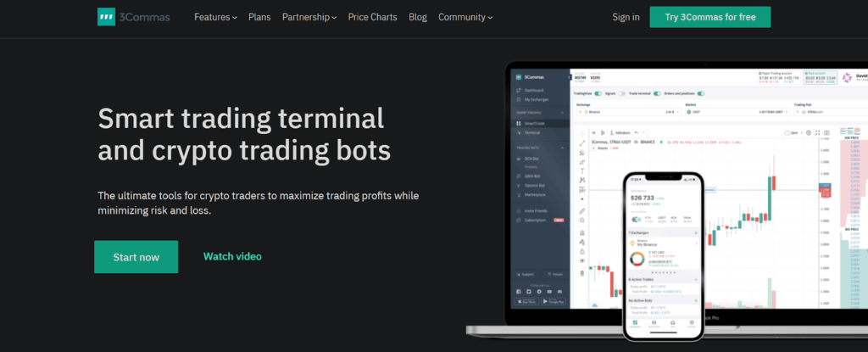This screenshot has height=352, width=868.
Task: Go to the Plans page
Action: pos(259,17)
